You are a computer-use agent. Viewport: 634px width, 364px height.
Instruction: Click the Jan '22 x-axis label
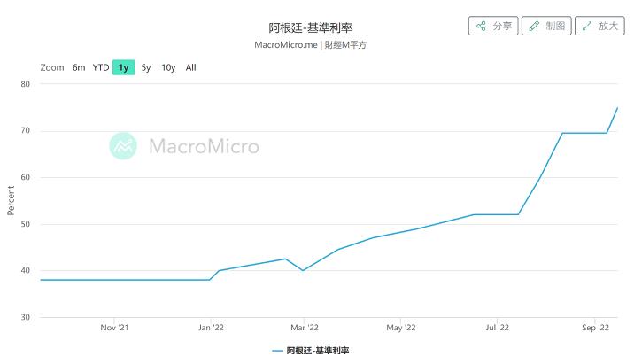pyautogui.click(x=211, y=328)
